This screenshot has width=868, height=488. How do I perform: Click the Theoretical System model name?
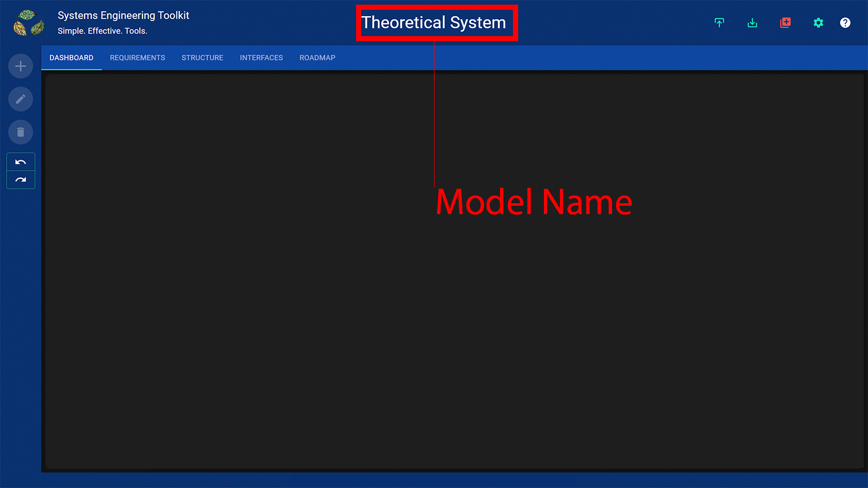(x=433, y=23)
